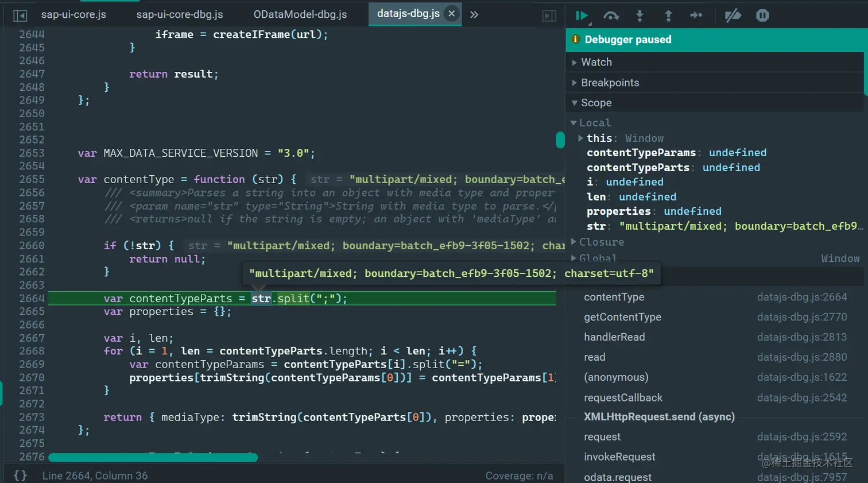Click Coverage: n/a status text
868x483 pixels.
(x=519, y=476)
